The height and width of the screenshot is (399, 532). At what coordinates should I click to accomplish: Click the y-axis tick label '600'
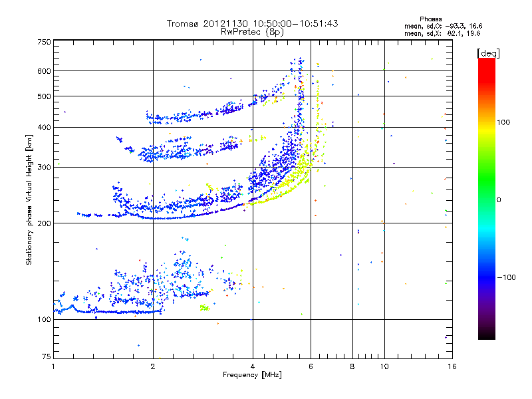pos(44,71)
